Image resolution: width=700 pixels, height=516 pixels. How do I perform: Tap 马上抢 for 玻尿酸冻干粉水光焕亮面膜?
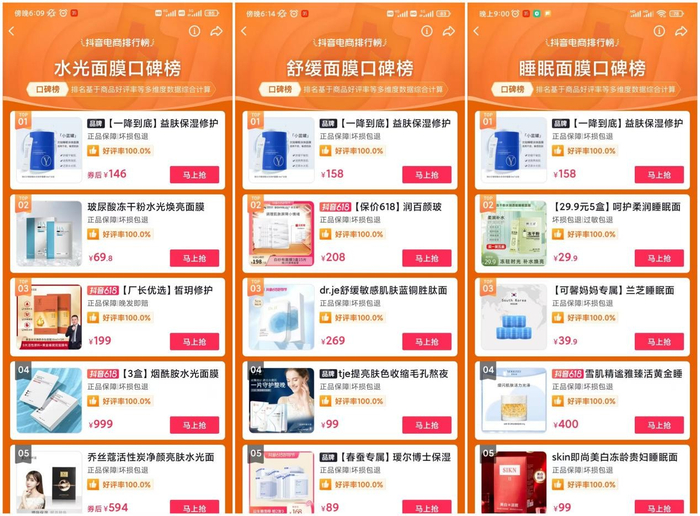coord(194,258)
